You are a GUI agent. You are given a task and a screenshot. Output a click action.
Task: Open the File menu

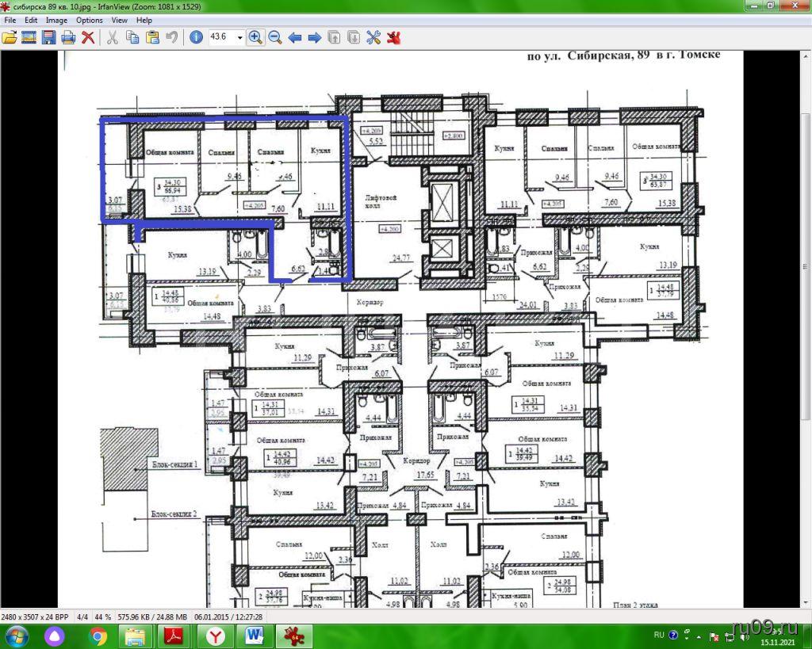[x=10, y=20]
